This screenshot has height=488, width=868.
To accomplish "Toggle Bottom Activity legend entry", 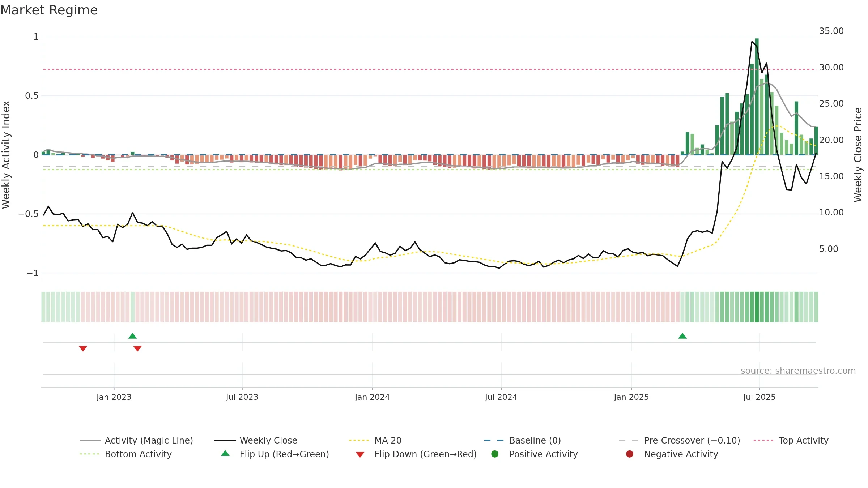I will pyautogui.click(x=125, y=454).
